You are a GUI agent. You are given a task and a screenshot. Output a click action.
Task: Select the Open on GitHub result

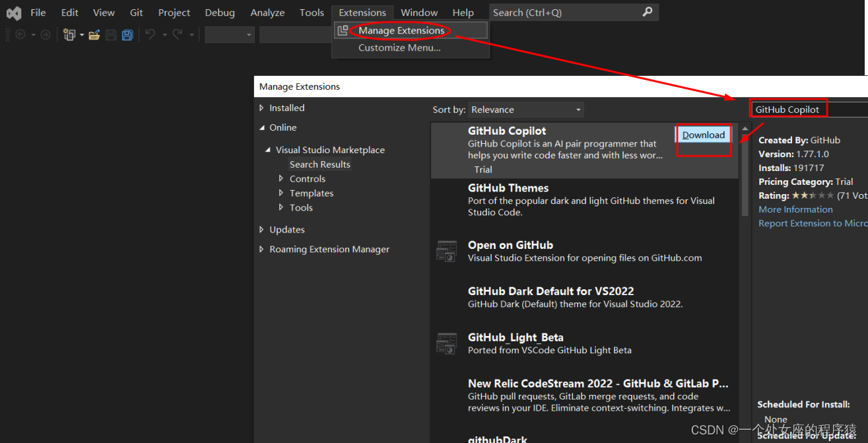tap(584, 252)
